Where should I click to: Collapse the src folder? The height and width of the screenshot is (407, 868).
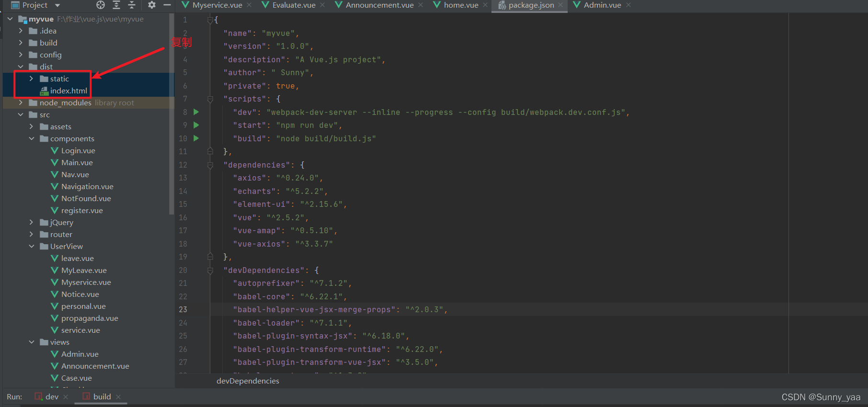tap(21, 114)
